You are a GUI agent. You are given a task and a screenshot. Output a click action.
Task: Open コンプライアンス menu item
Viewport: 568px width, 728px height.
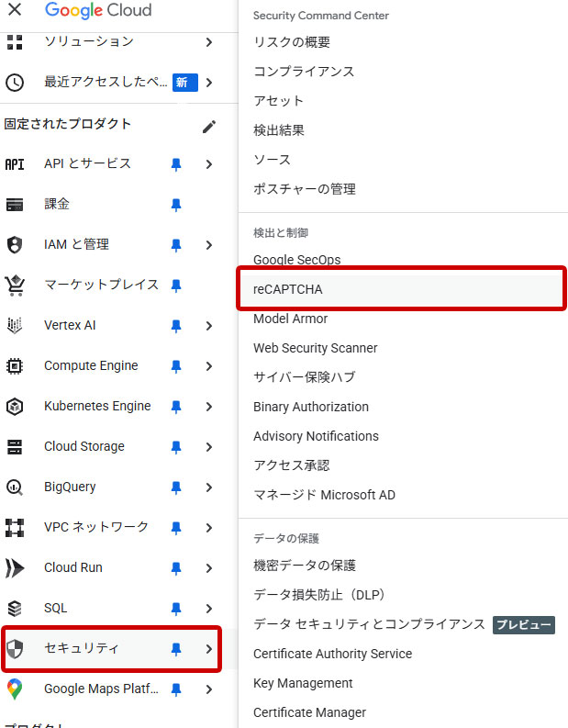click(x=304, y=72)
